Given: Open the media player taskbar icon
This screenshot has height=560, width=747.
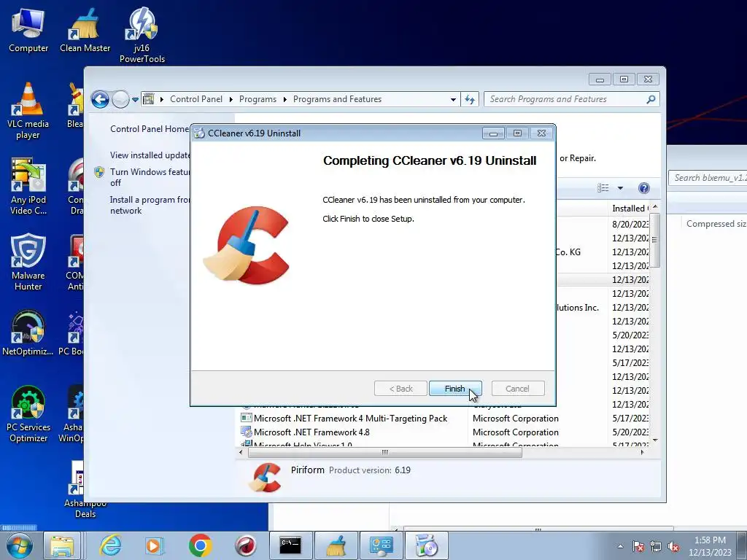Looking at the screenshot, I should tap(154, 545).
